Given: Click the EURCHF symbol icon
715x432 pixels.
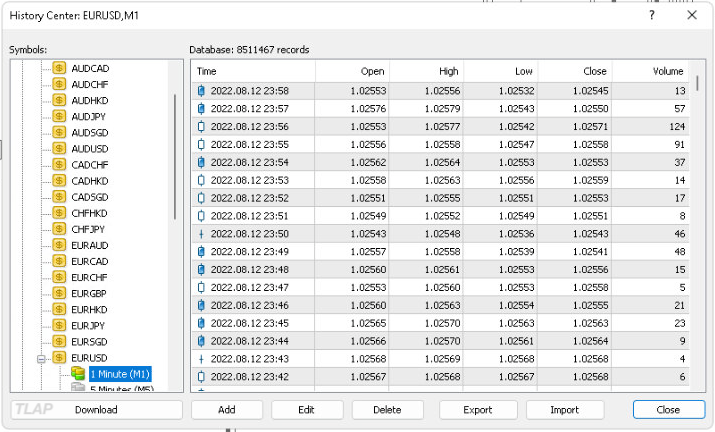Looking at the screenshot, I should click(x=59, y=277).
